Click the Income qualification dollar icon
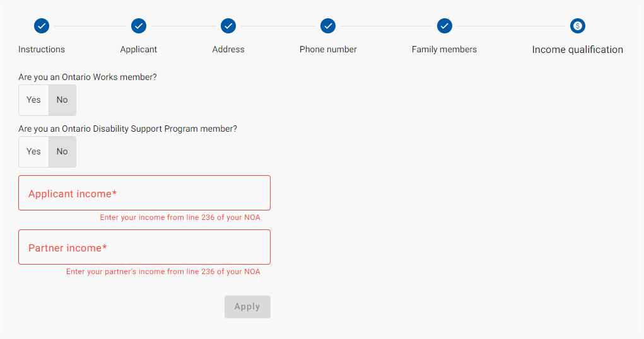Screen dimensions: 644x339 pyautogui.click(x=578, y=26)
